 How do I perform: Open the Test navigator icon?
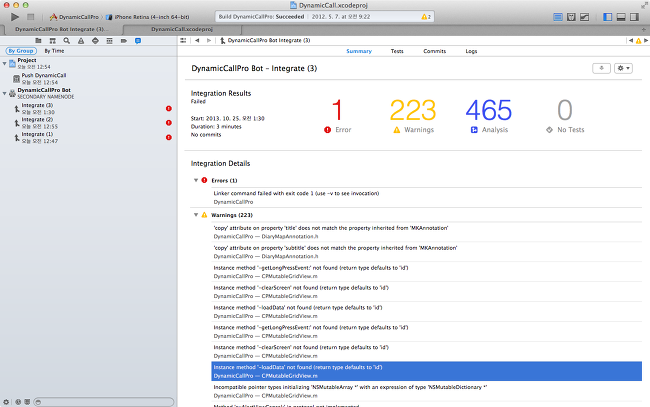95,41
